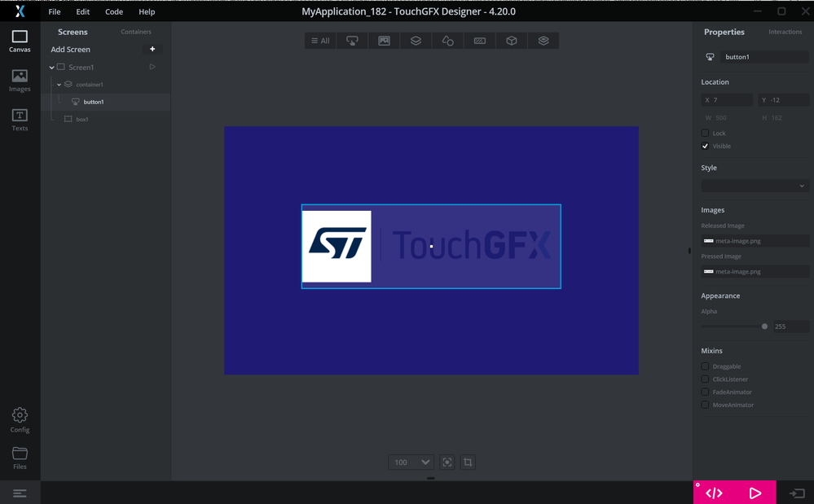Collapse the Screen1 tree node

52,68
